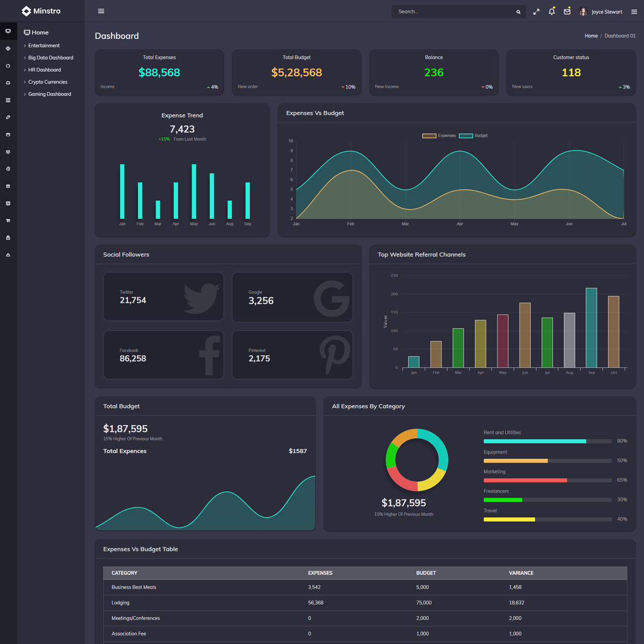Viewport: 644px width, 644px height.
Task: Expand the Crypto Currencies item
Action: click(x=47, y=82)
